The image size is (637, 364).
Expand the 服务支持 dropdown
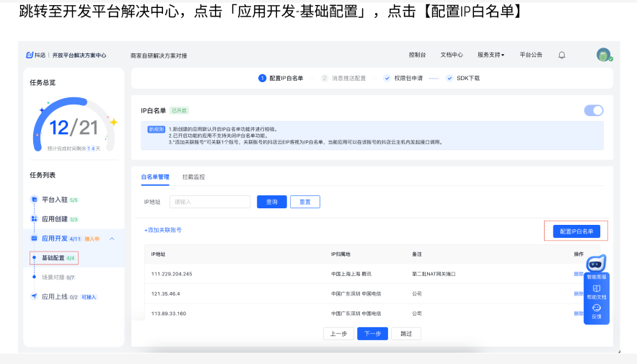tap(491, 55)
